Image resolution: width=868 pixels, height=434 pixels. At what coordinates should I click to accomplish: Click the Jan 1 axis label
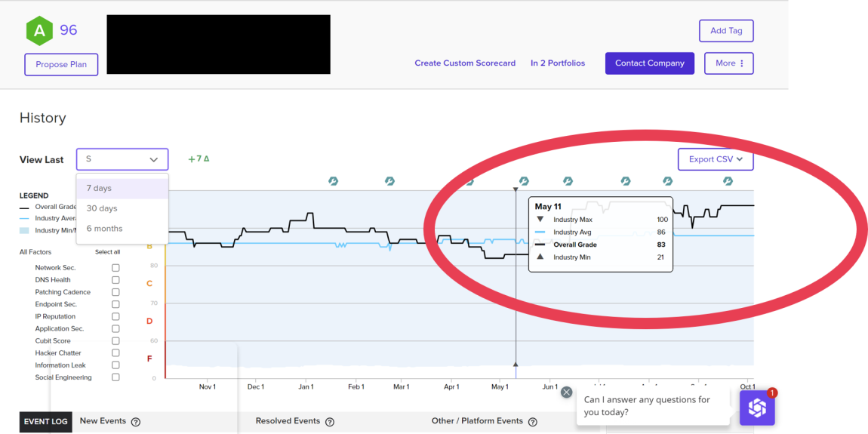point(306,386)
